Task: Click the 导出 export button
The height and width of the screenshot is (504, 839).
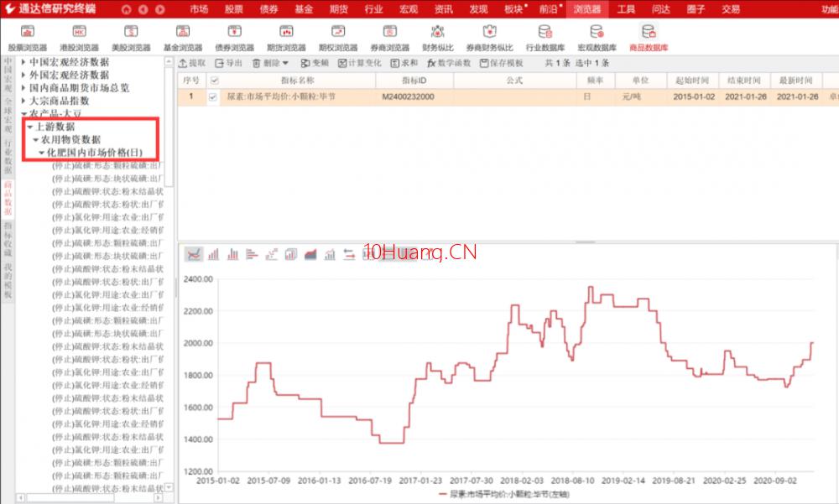Action: [x=228, y=63]
